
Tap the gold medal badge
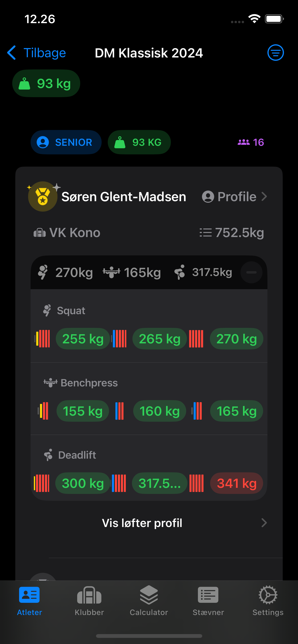(43, 197)
